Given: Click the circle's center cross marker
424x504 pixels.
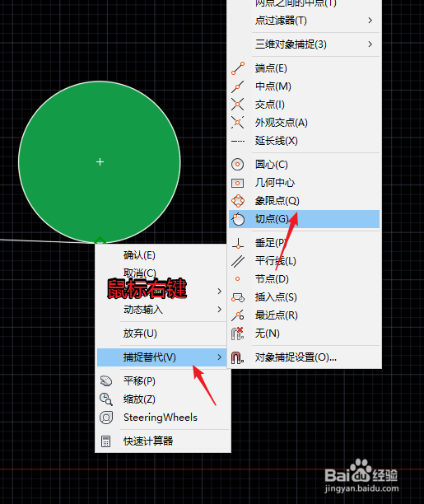Looking at the screenshot, I should 100,161.
